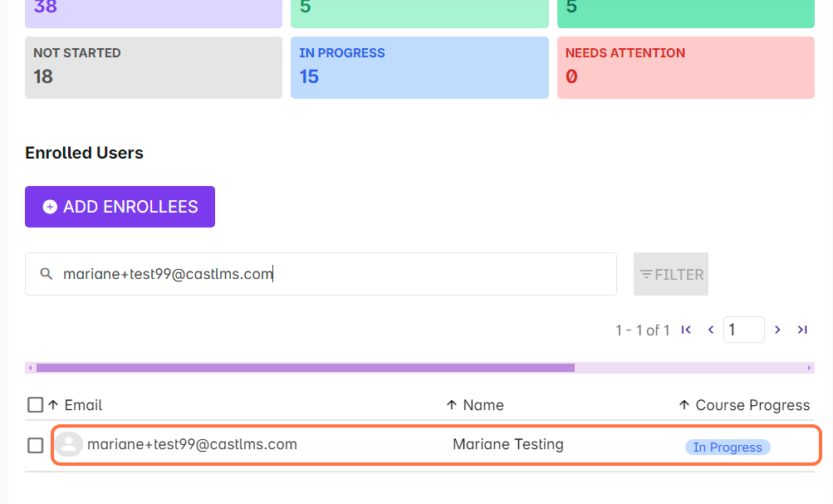
Task: Open the Filter button
Action: (x=671, y=274)
